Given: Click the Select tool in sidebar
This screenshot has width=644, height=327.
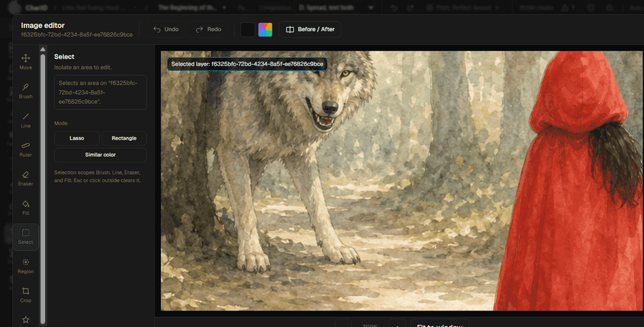Looking at the screenshot, I should click(26, 237).
